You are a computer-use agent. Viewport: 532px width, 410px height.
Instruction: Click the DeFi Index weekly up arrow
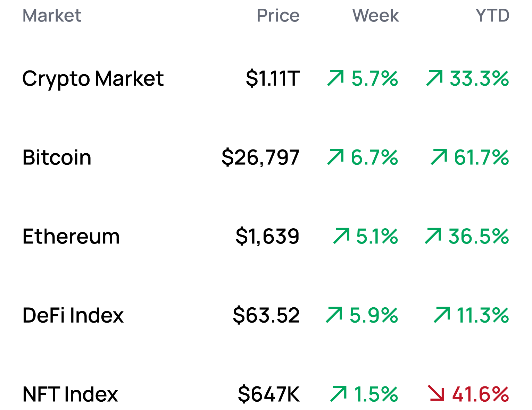(334, 315)
